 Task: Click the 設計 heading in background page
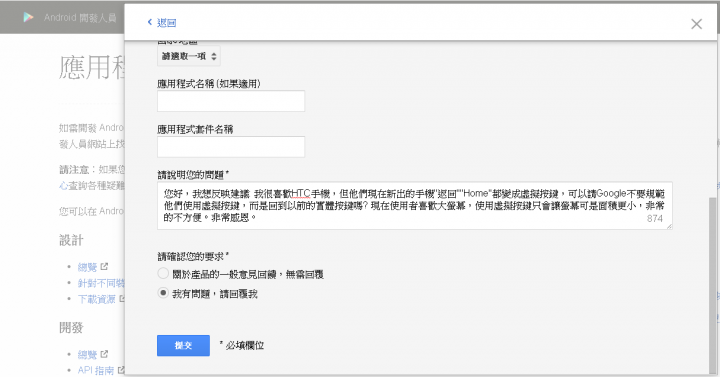71,240
